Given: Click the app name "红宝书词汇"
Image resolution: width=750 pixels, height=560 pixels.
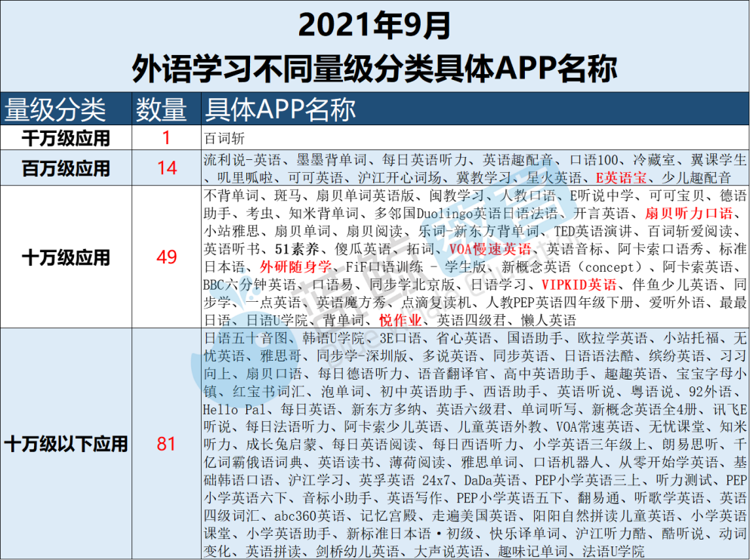Looking at the screenshot, I should pos(268,392).
